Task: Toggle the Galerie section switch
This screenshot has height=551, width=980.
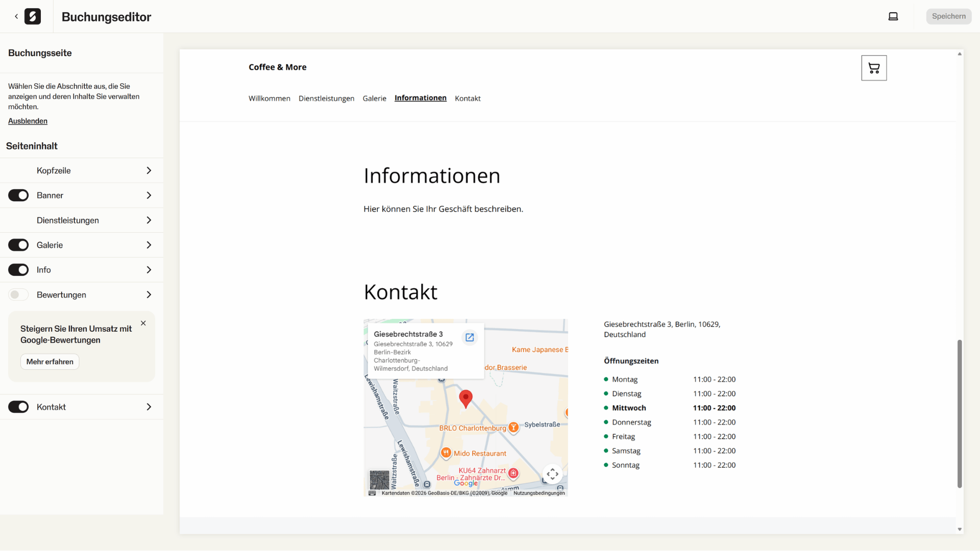Action: [18, 245]
